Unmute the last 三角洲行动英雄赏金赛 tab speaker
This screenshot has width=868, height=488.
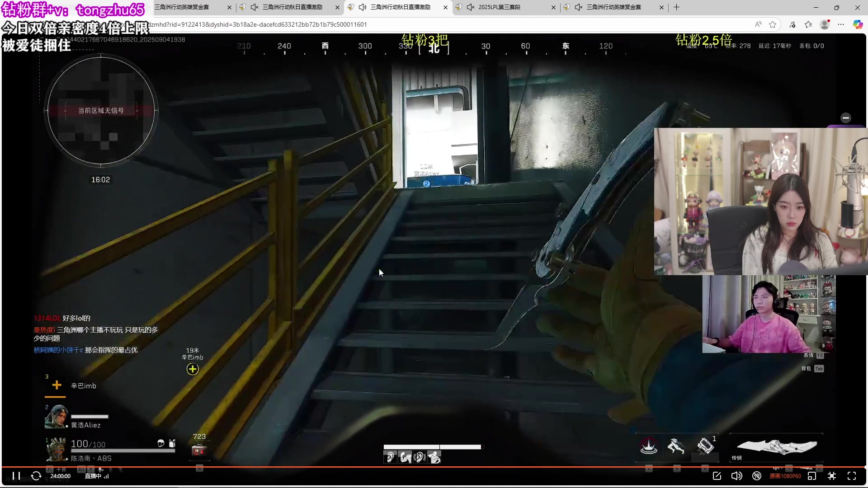pos(579,7)
